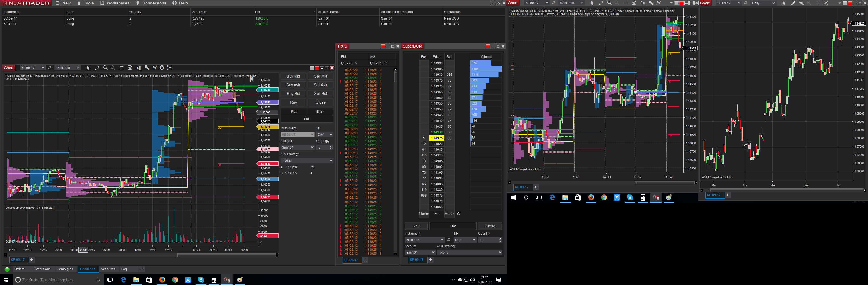The width and height of the screenshot is (868, 285).
Task: Toggle crosshair cursor in 15 Minute chart toolbar
Action: click(x=122, y=68)
